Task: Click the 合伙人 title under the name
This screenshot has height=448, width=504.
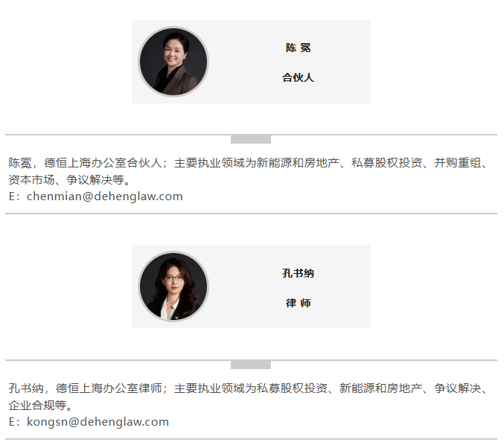Action: (299, 77)
